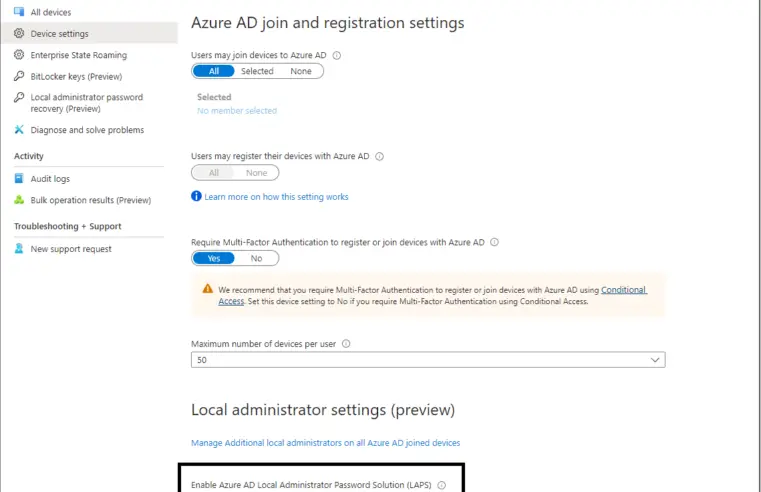Open Device settings in the left menu

pos(59,34)
